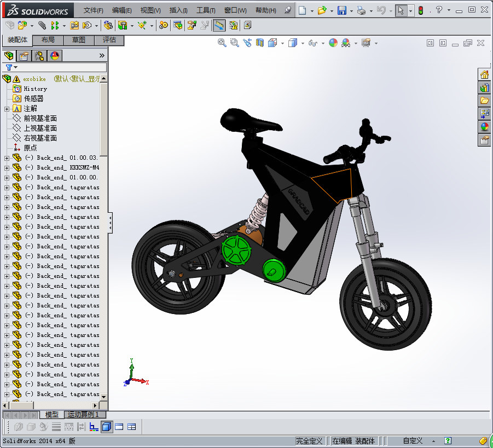493x448 pixels.
Task: Click the Apply Scene icon
Action: coord(346,43)
